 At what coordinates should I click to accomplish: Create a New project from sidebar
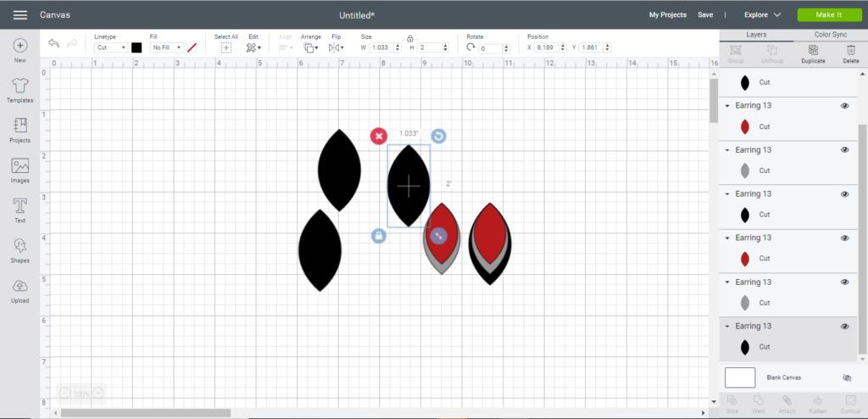[20, 50]
